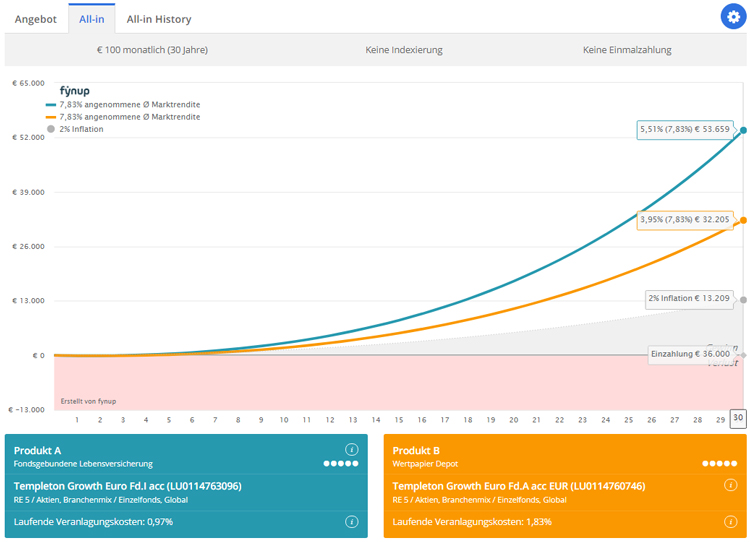Click Produkt A RE 5 / Aktien category line
Viewport: 750px width, 542px height.
100,500
